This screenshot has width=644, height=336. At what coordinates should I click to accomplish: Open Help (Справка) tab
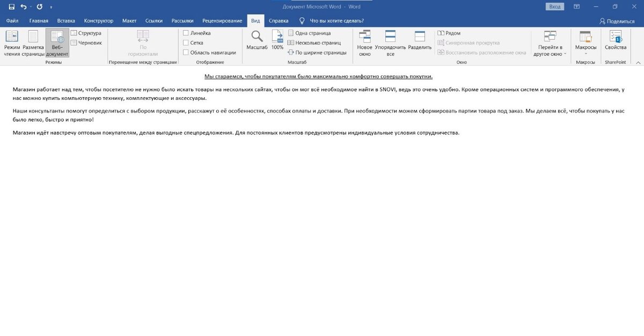point(279,20)
